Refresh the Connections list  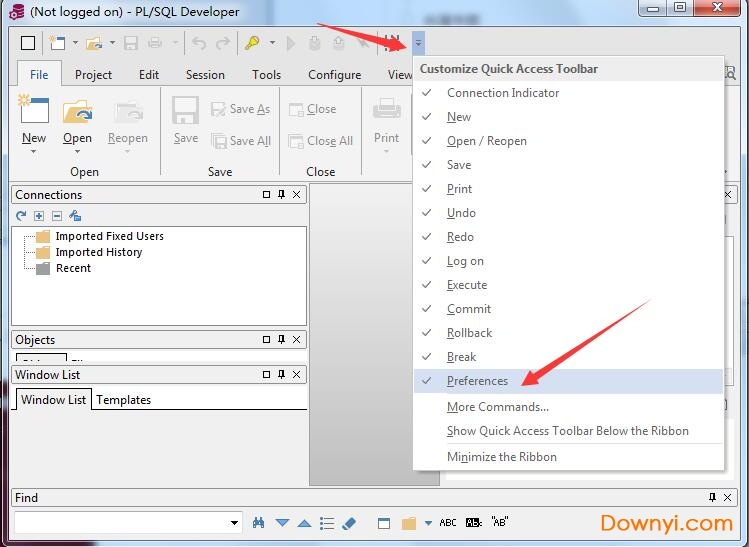[x=21, y=216]
